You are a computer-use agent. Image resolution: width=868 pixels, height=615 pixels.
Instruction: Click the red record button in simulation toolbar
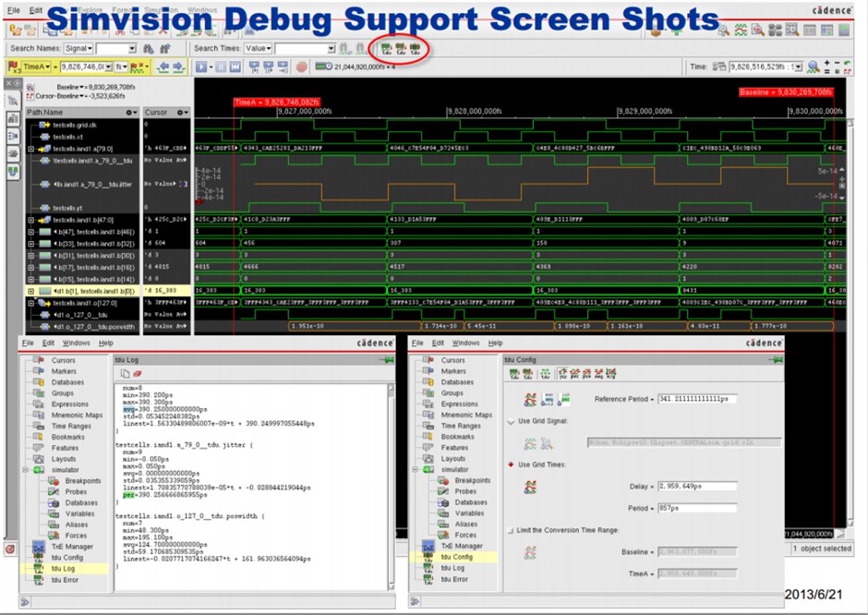click(301, 66)
